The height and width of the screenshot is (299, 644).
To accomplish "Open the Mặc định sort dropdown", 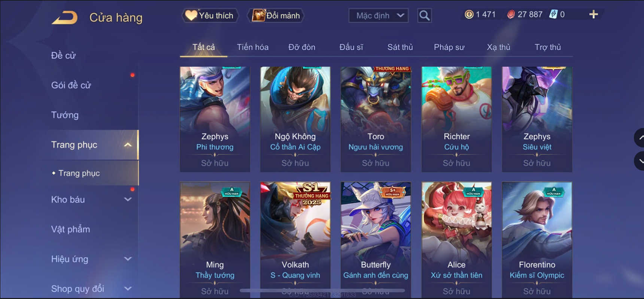I will (379, 15).
